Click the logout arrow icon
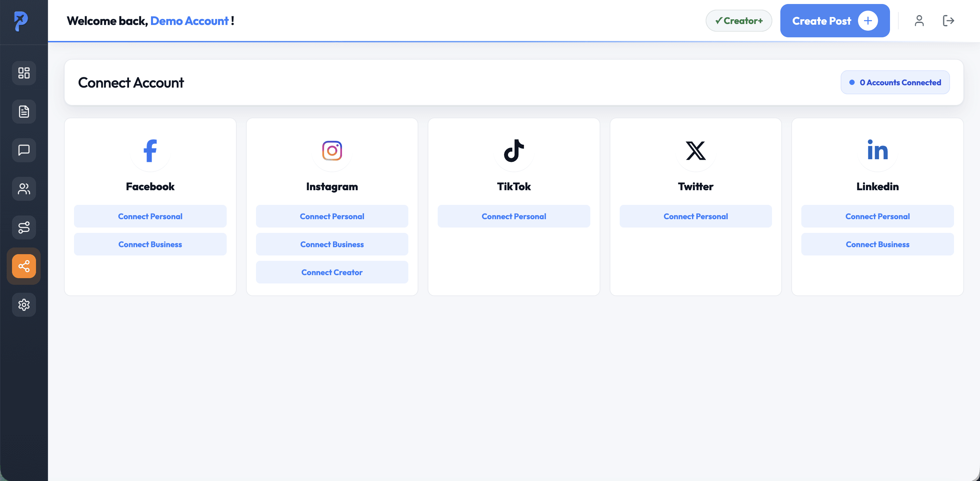 (x=948, y=21)
